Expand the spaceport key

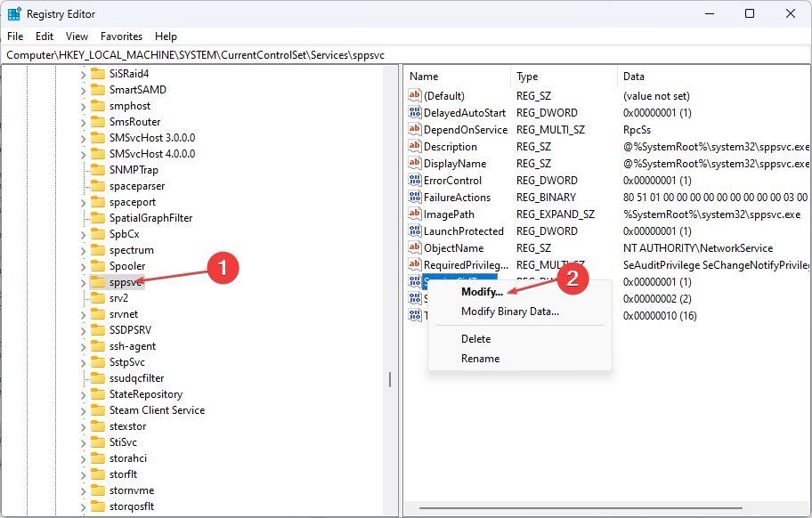click(83, 203)
